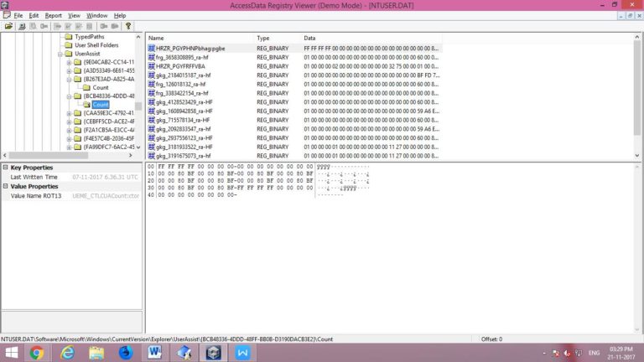Collapse the Value Properties section
This screenshot has height=362, width=644.
click(5, 186)
